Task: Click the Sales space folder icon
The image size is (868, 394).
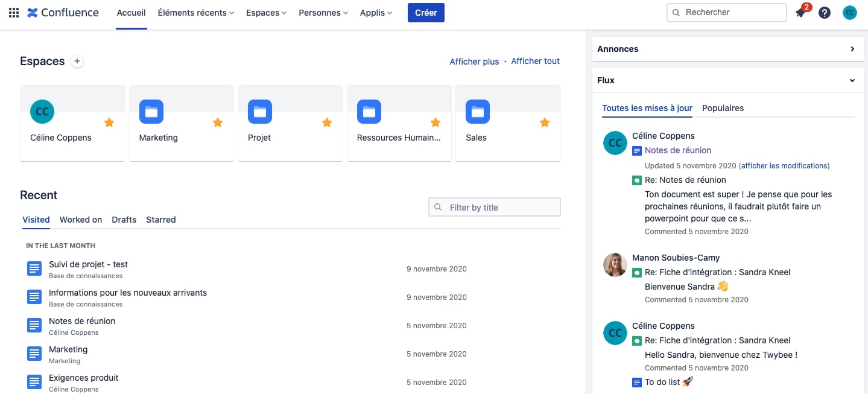Action: click(478, 112)
